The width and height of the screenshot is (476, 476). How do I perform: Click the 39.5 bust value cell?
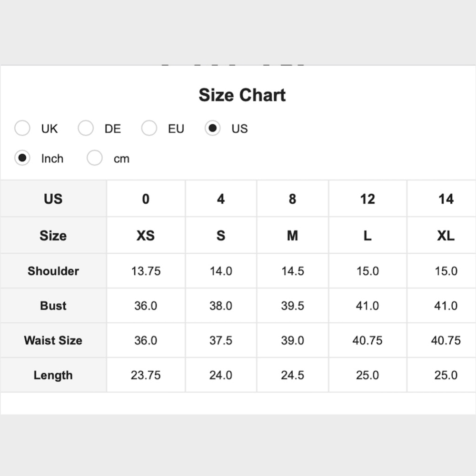tap(292, 306)
